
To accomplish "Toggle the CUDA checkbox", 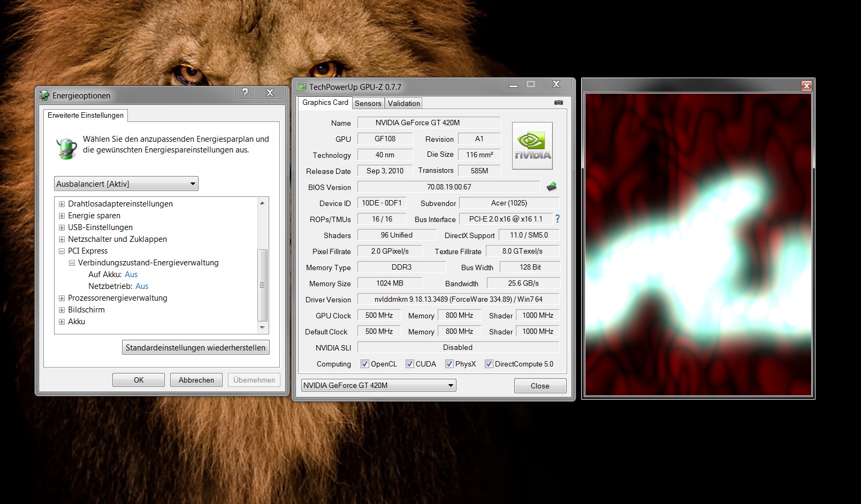I will coord(410,364).
